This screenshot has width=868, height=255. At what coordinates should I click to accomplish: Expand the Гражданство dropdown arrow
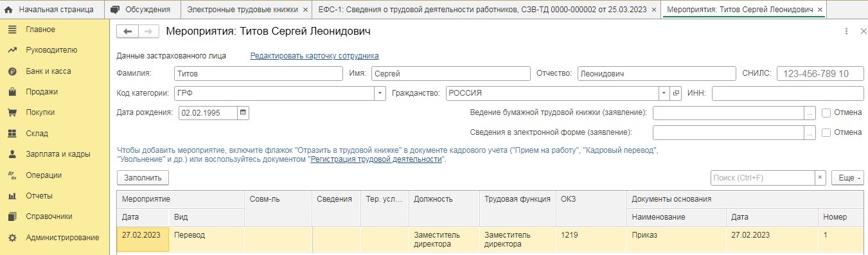664,93
